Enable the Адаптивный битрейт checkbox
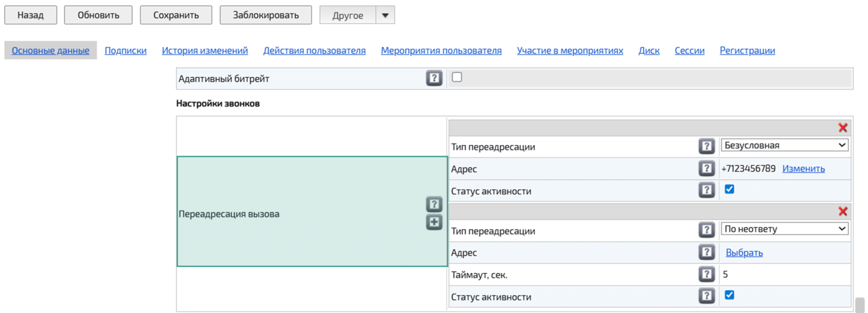This screenshot has width=868, height=313. [x=457, y=77]
